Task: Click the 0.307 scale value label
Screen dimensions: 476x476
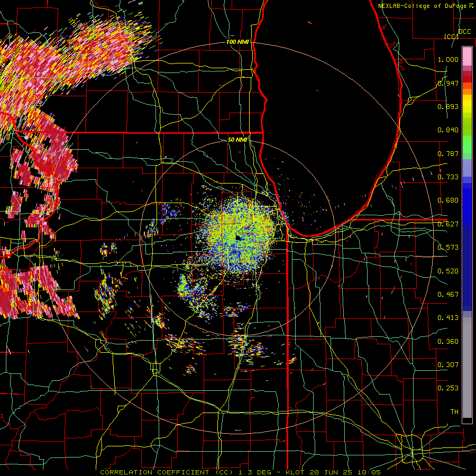Action: pos(448,365)
